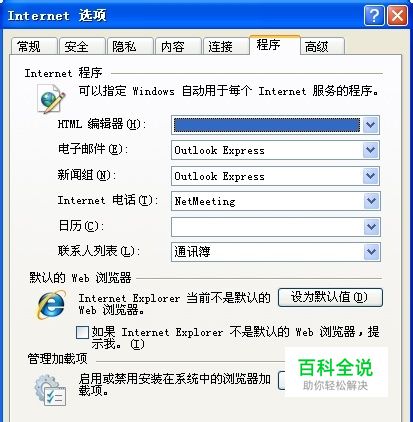The width and height of the screenshot is (413, 422).
Task: Click the Internet programs globe-and-pencil icon
Action: (52, 99)
